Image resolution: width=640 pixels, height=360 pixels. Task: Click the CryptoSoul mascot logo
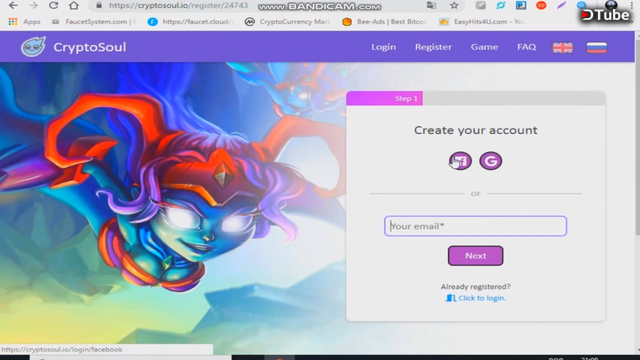coord(33,47)
